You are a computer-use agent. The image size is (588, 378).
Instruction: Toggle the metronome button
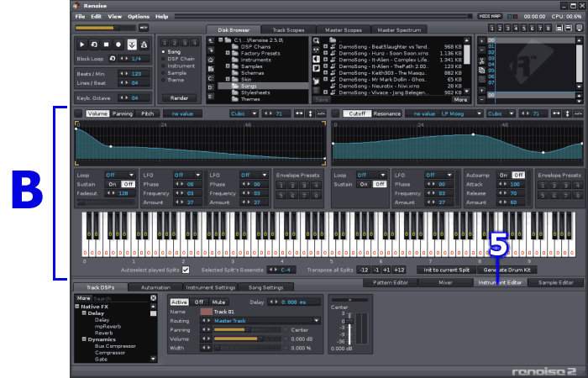click(x=144, y=45)
